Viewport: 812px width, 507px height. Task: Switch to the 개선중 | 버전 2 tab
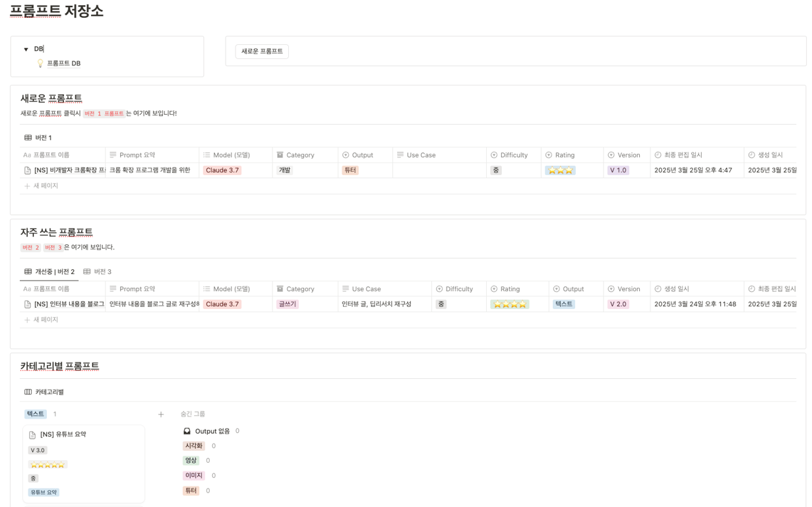click(x=49, y=272)
